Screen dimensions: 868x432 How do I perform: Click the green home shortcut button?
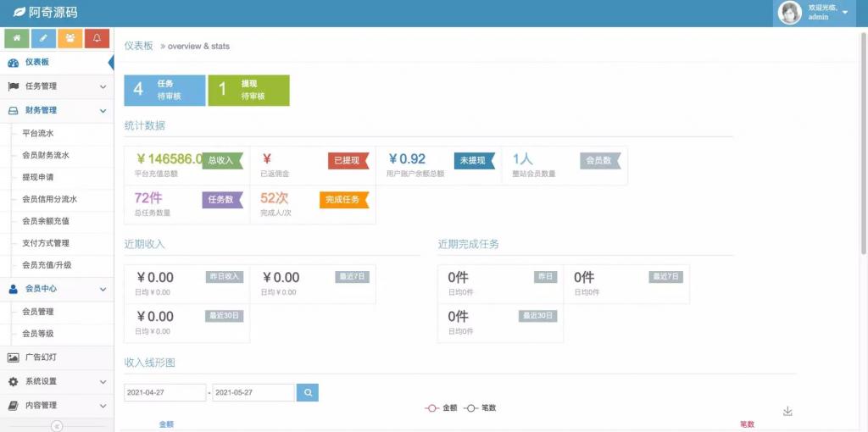[x=17, y=38]
